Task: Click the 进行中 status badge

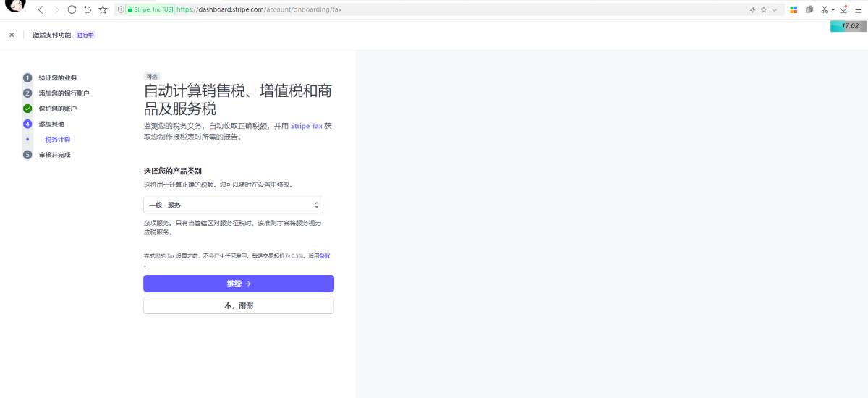Action: [85, 35]
